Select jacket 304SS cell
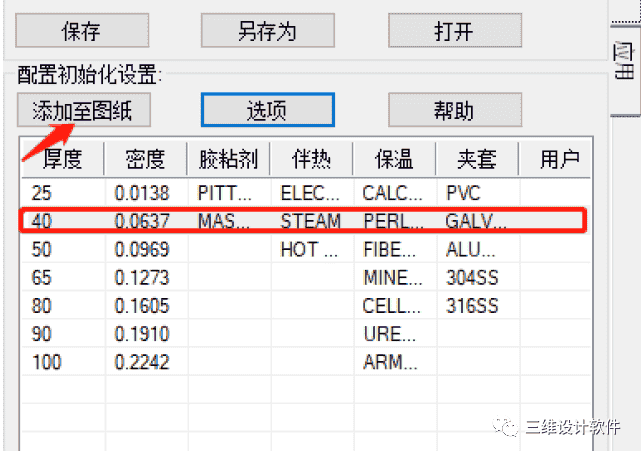 coord(472,278)
